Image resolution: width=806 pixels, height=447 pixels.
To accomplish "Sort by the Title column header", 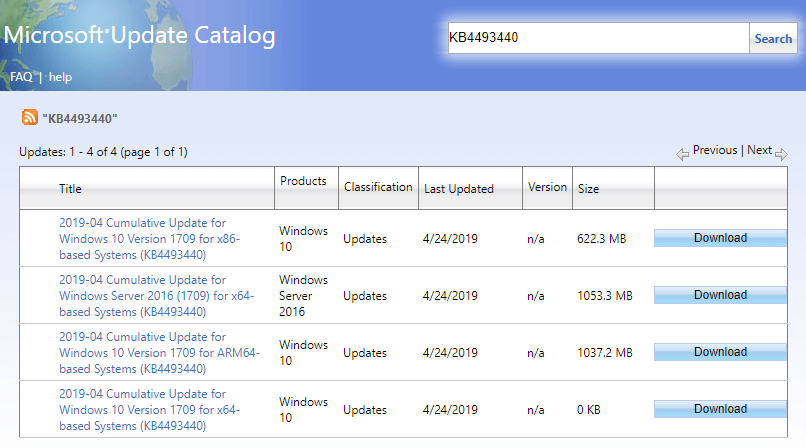I will pos(70,189).
